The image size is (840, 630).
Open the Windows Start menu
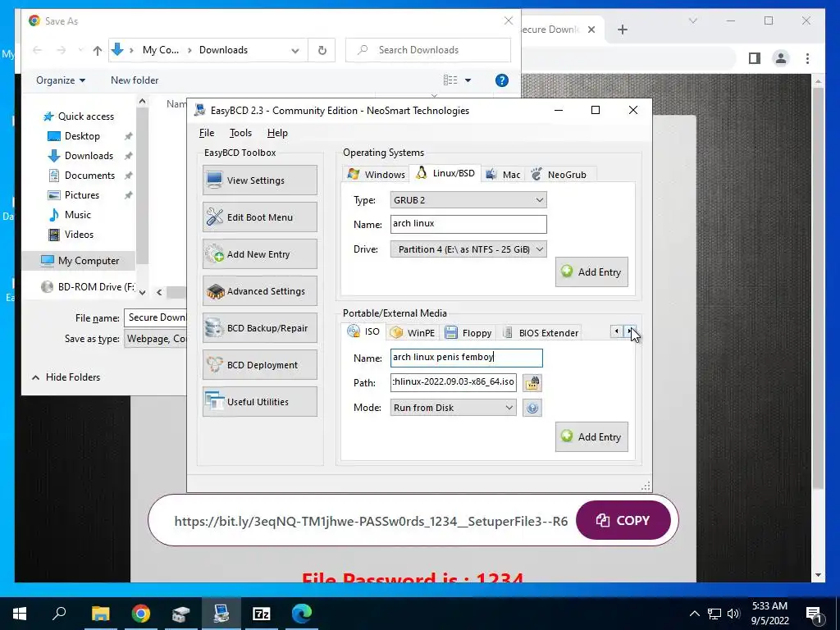click(20, 614)
